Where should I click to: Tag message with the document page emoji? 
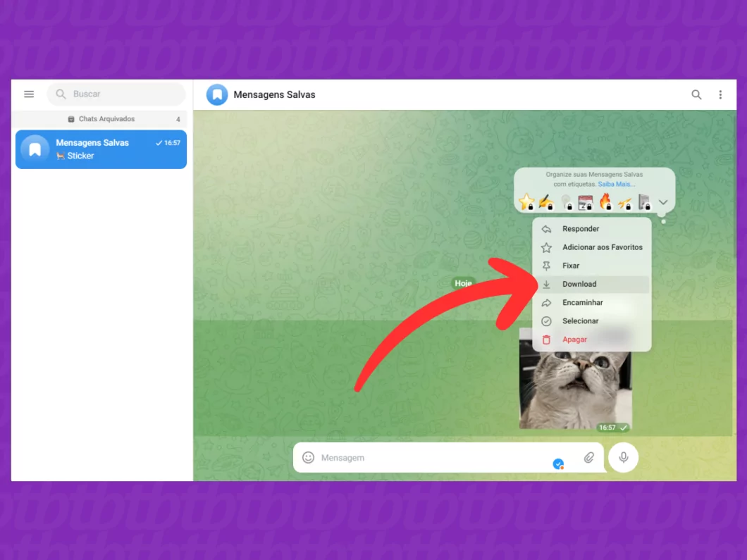pos(644,202)
